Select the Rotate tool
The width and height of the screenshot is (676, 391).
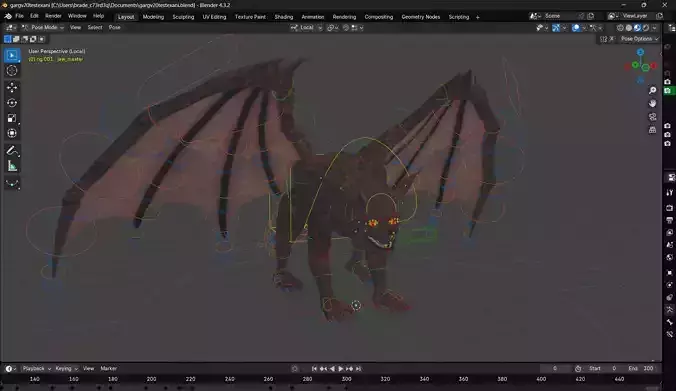tap(12, 103)
